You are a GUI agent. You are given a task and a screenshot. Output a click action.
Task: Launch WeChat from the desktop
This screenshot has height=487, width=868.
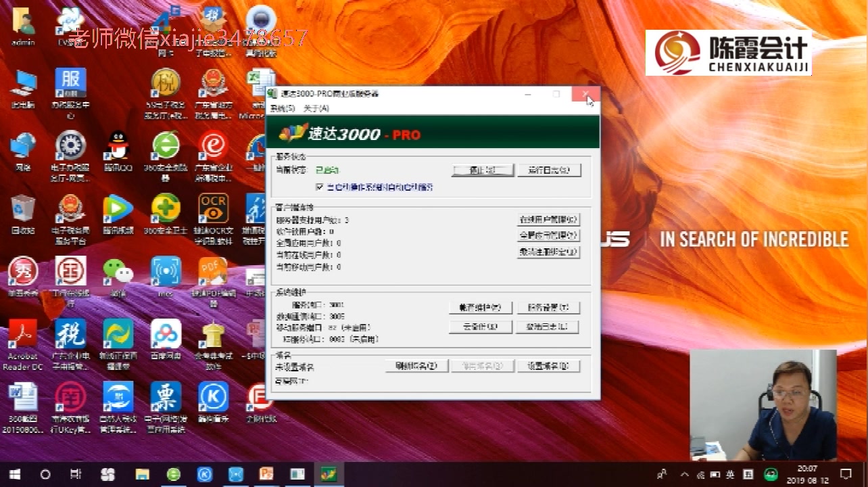pos(118,276)
